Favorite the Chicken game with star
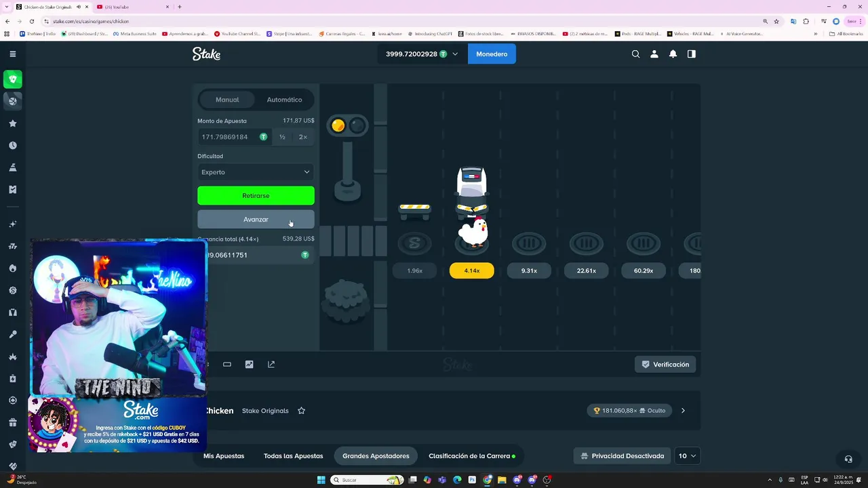The width and height of the screenshot is (868, 488). 301,411
